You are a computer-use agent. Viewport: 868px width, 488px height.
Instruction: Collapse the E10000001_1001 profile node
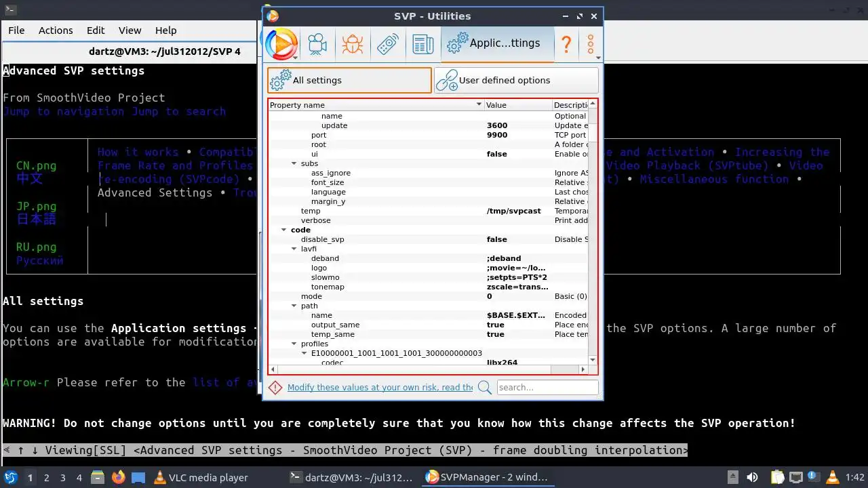click(304, 353)
